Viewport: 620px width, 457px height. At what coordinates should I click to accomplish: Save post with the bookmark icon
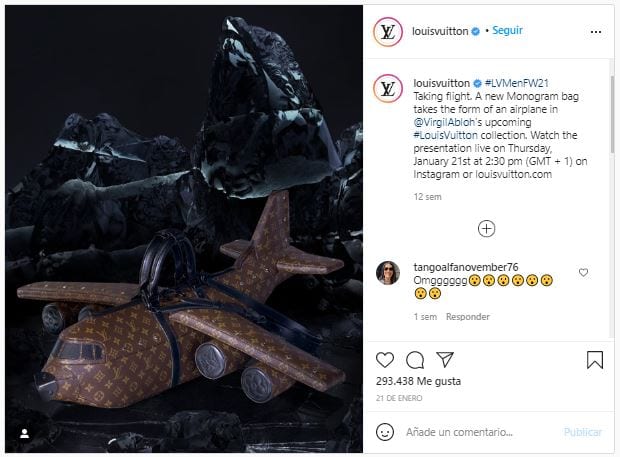coord(594,359)
